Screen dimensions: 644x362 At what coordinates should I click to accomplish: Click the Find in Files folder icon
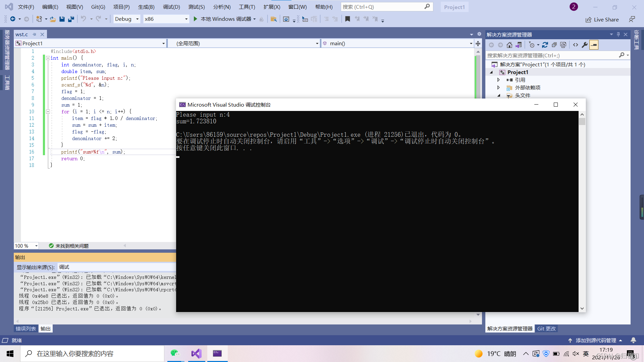(x=274, y=19)
